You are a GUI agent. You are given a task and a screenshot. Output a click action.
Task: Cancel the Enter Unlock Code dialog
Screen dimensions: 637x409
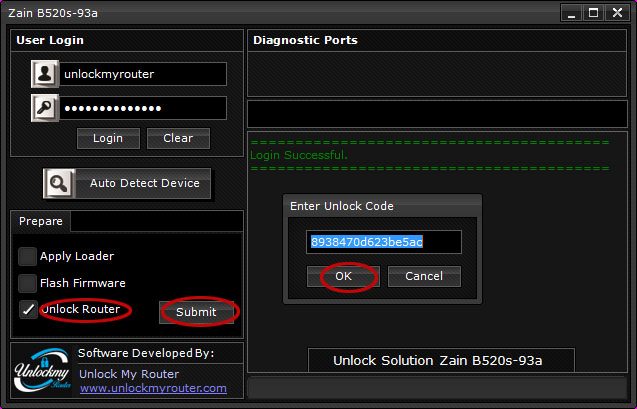coord(424,276)
